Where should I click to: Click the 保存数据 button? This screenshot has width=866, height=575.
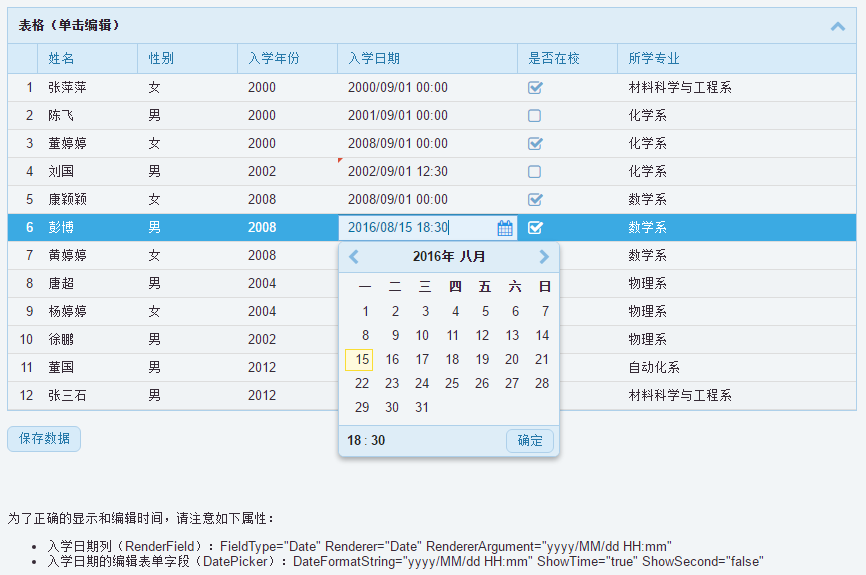[44, 439]
